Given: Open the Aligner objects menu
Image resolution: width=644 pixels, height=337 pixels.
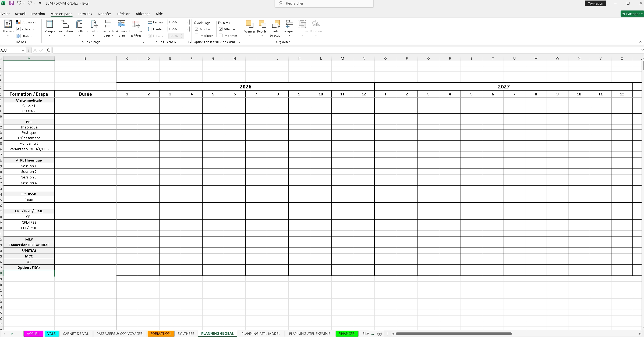Looking at the screenshot, I should [x=289, y=28].
